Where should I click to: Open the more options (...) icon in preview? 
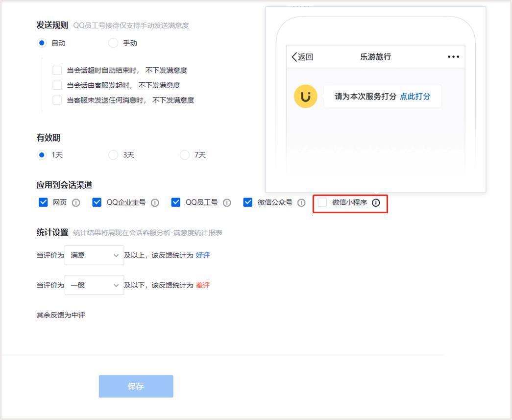(453, 56)
